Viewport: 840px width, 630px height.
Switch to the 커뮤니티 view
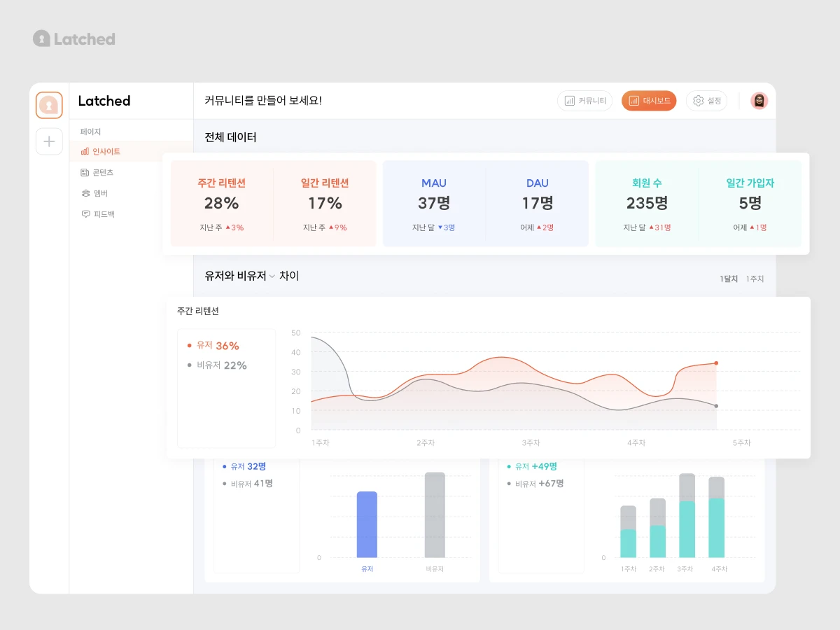pos(585,101)
